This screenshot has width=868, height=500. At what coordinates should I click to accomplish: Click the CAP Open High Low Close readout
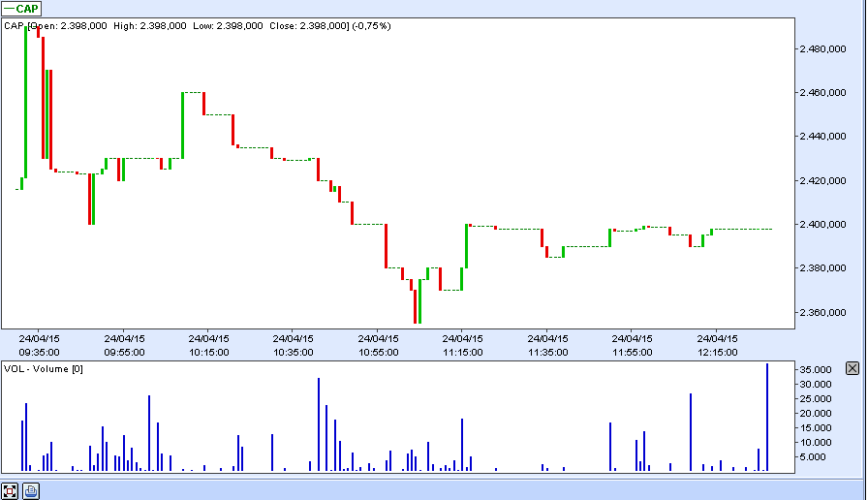197,25
